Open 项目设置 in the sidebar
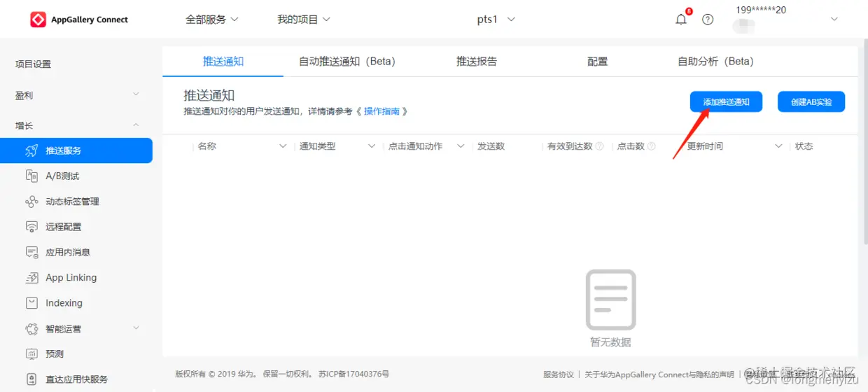 pos(33,64)
